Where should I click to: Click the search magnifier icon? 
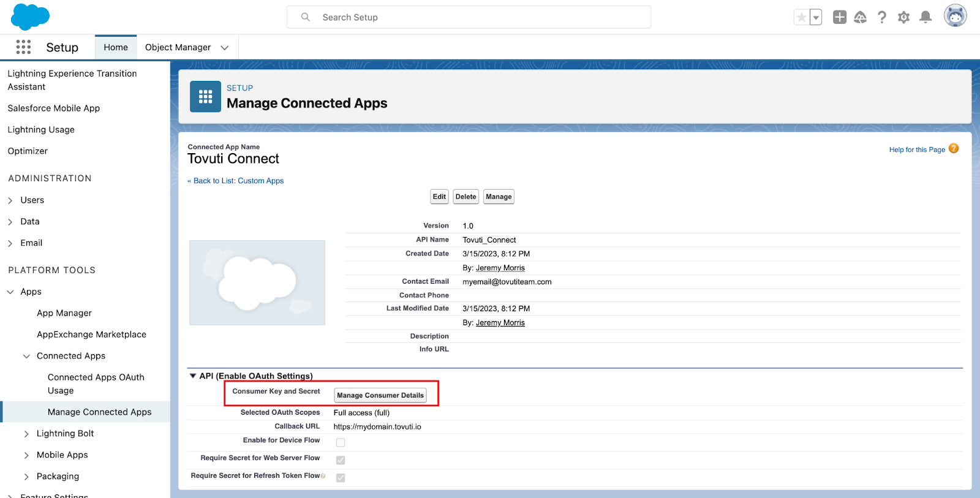[305, 17]
